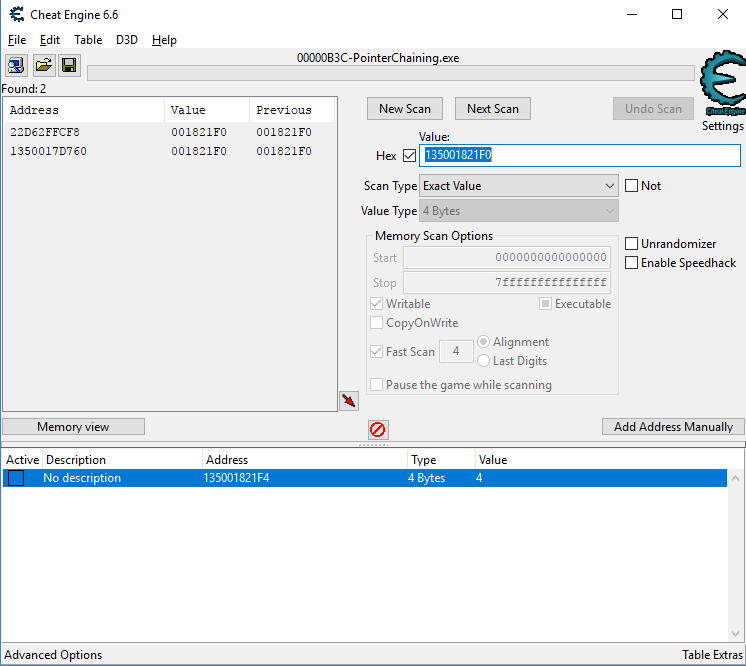Click the Next Scan button
The height and width of the screenshot is (666, 746).
coord(493,109)
